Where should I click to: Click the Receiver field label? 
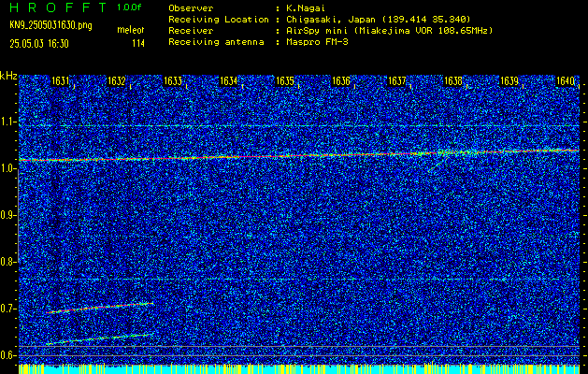[x=191, y=30]
